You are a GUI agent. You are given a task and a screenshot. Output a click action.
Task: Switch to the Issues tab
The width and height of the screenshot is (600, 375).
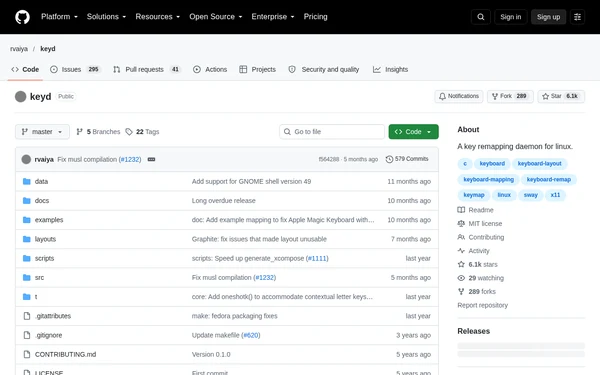(x=75, y=69)
